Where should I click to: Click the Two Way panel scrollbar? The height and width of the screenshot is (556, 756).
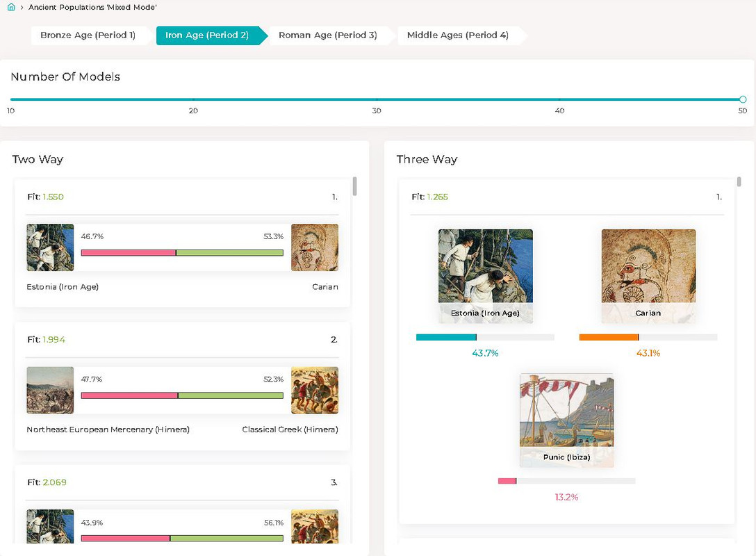coord(355,187)
